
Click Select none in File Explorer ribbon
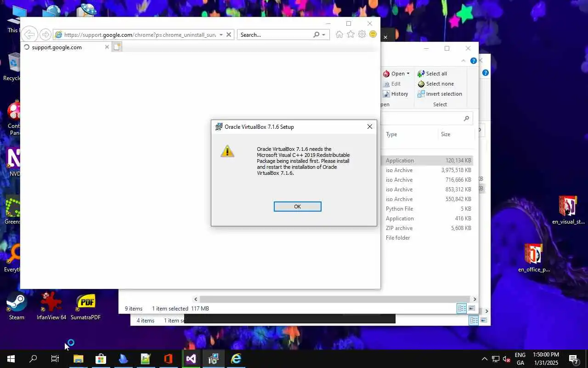point(435,84)
